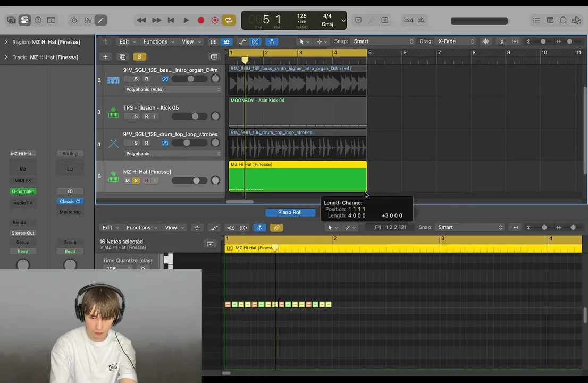Open the Q-Sampler instrument slot
Screen dimensions: 588x383
tap(23, 191)
